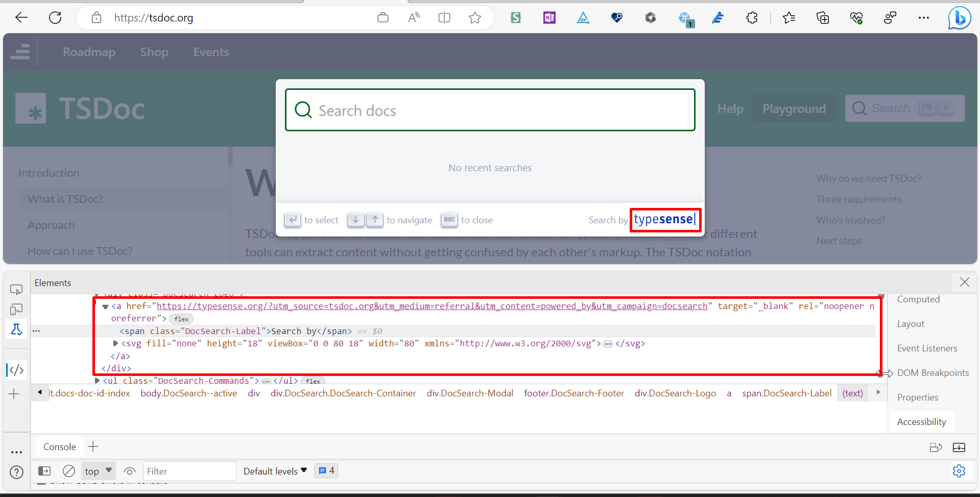Expand the svg element node
Screen dimensions: 980x497
tap(115, 343)
